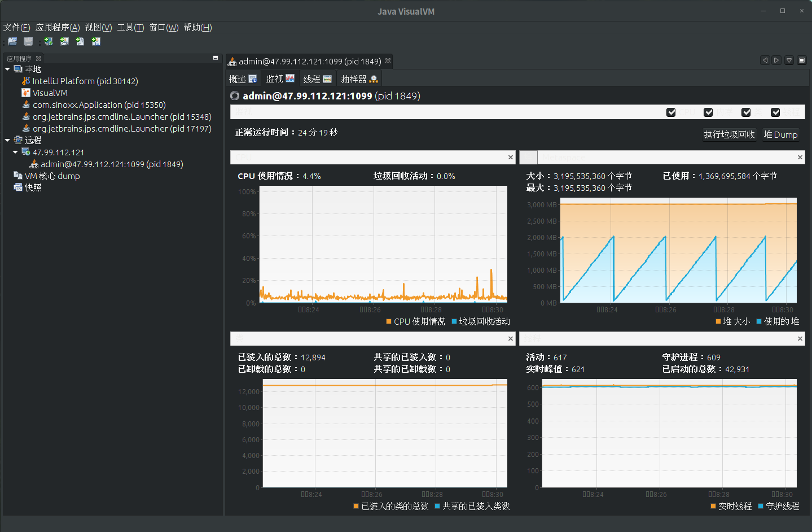This screenshot has height=532, width=812.
Task: Select com.sinoxx.Application (pid 15350) in tree
Action: point(99,104)
